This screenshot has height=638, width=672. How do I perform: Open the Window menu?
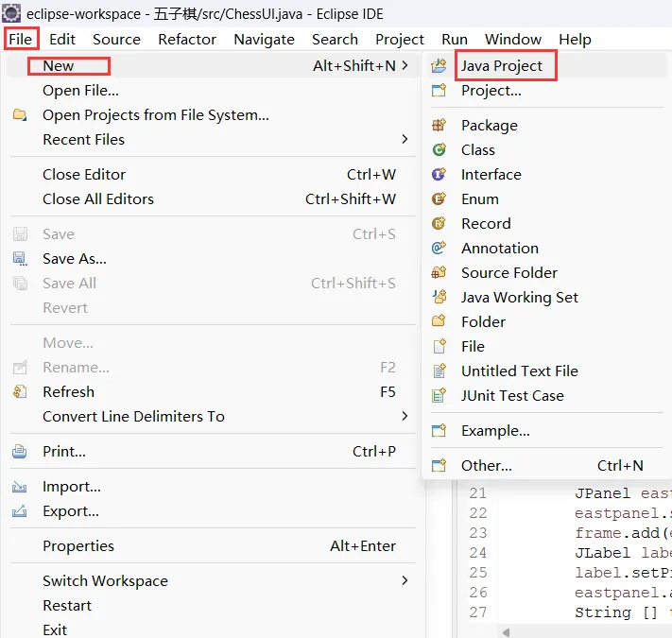513,39
